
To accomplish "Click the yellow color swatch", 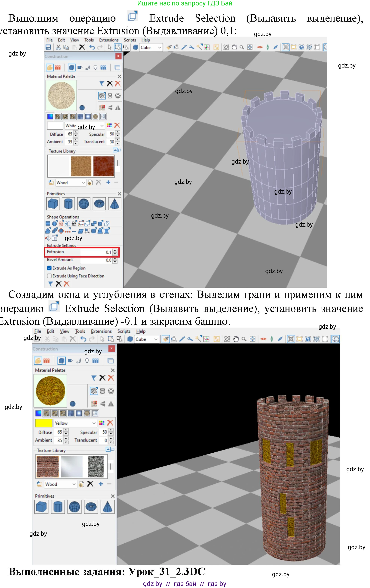I will pos(44,423).
